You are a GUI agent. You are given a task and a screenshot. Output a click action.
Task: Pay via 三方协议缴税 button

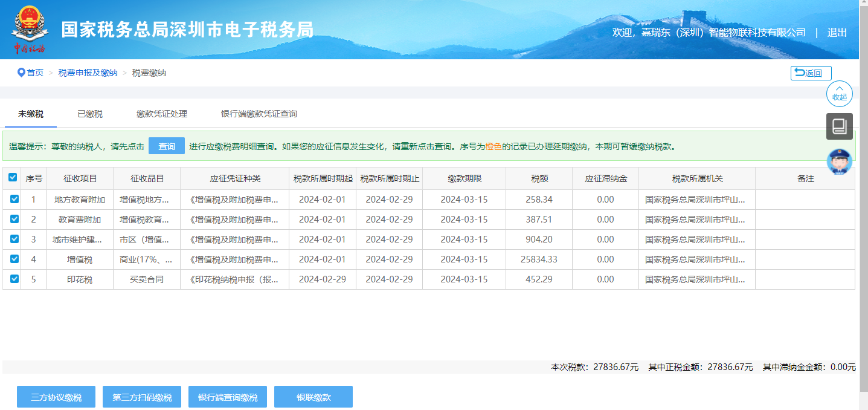click(x=56, y=397)
